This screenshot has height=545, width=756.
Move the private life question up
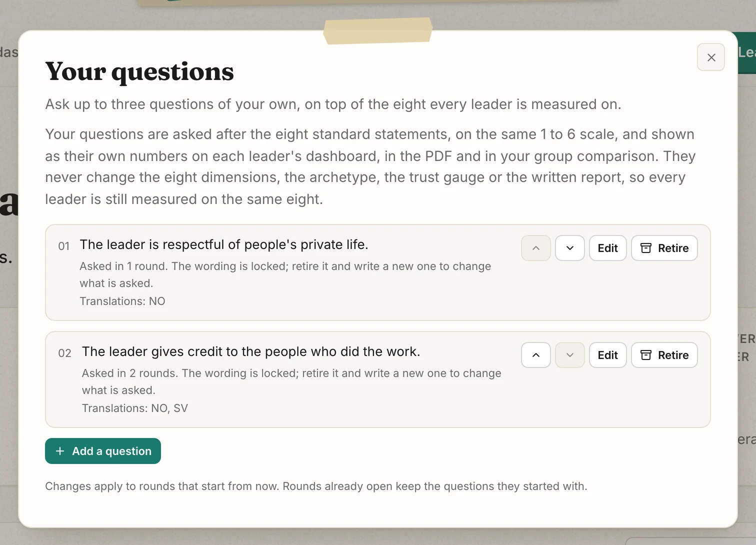click(x=535, y=248)
